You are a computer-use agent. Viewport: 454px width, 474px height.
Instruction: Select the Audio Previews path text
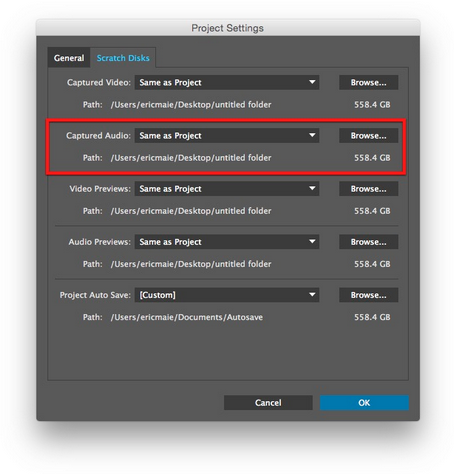click(191, 264)
